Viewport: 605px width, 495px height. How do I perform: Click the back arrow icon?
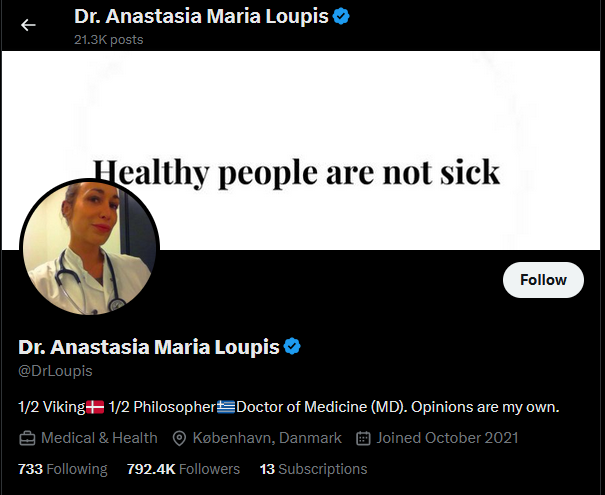pos(28,25)
